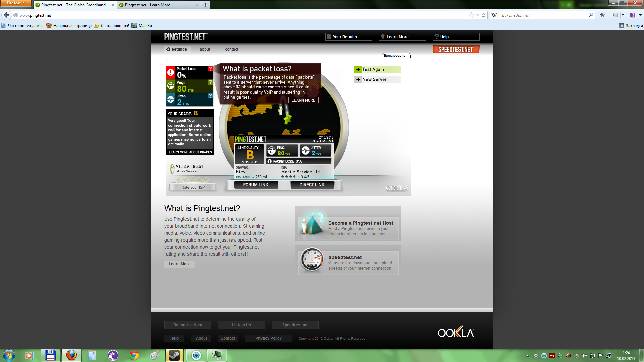Open Your Results page
The width and height of the screenshot is (644, 362).
[349, 37]
